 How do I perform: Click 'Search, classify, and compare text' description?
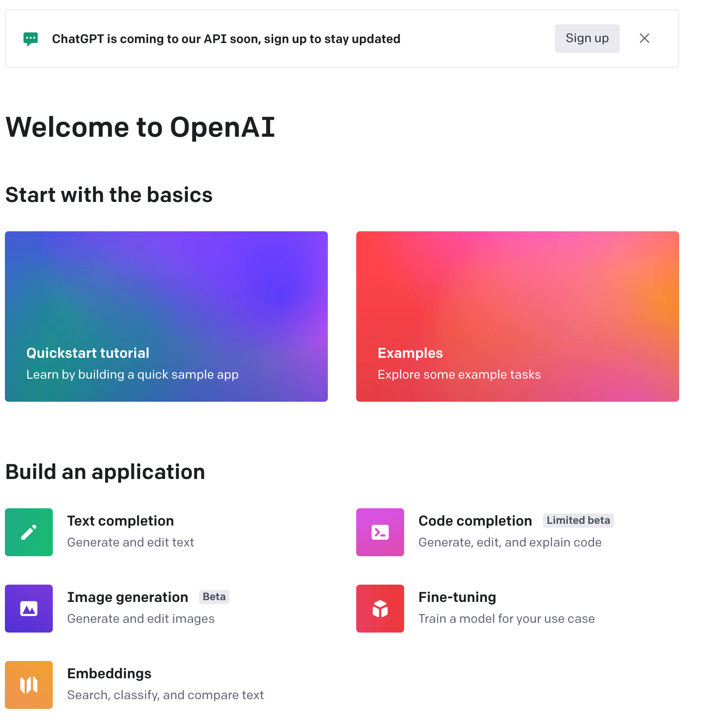point(165,695)
